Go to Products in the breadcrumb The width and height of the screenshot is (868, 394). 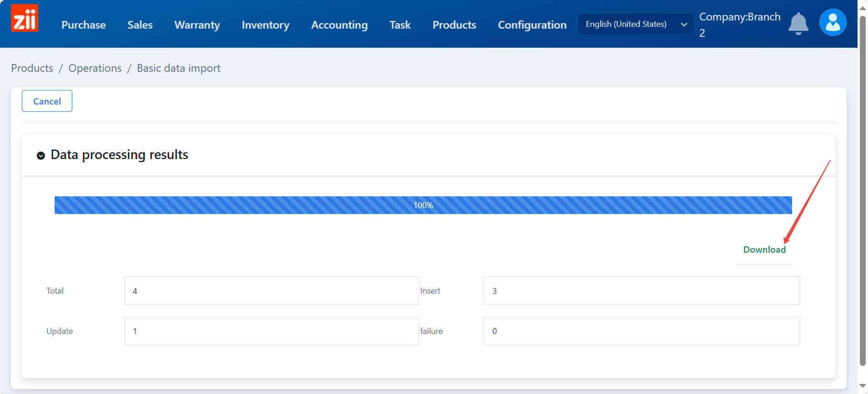pos(32,68)
